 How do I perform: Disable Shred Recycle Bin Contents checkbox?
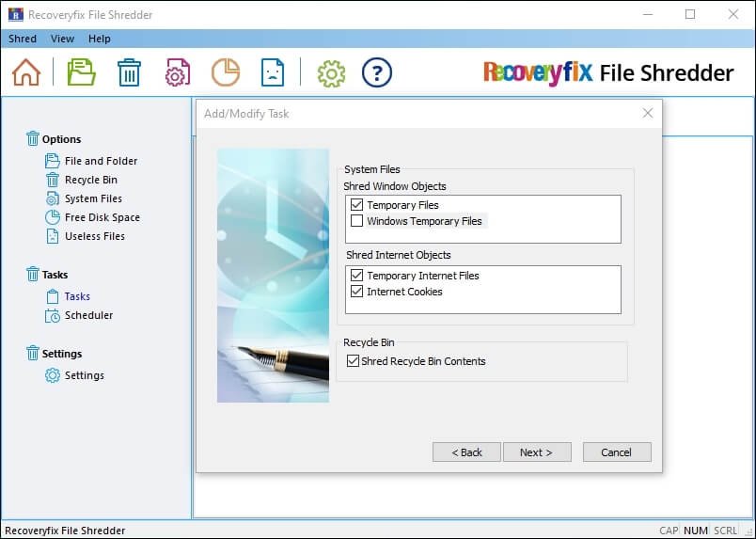click(353, 360)
